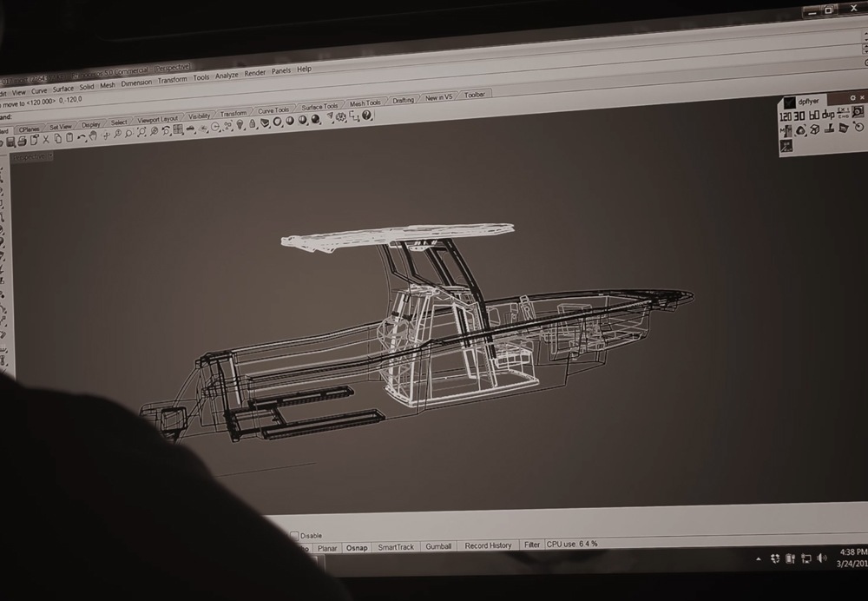
Task: Click the Print icon in the toolbar
Action: pyautogui.click(x=23, y=142)
